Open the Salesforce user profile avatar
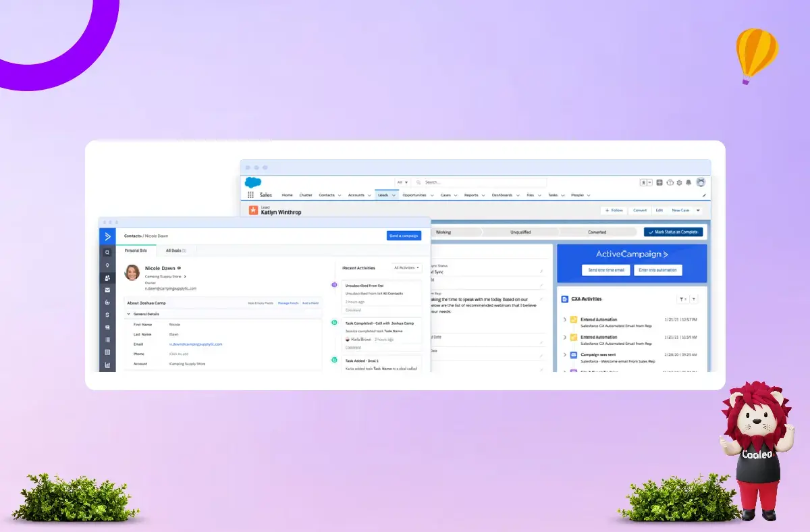The image size is (810, 532). 701,182
